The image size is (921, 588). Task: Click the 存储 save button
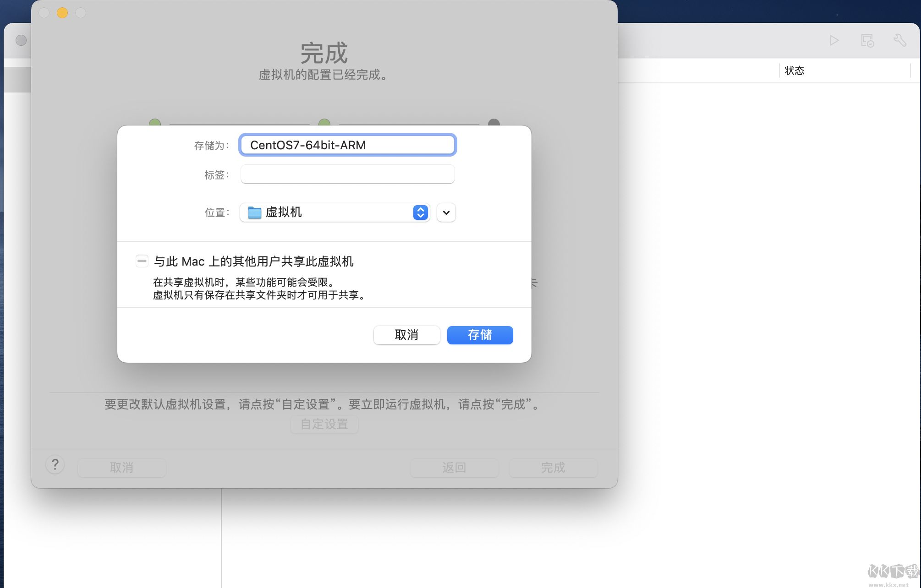tap(480, 335)
